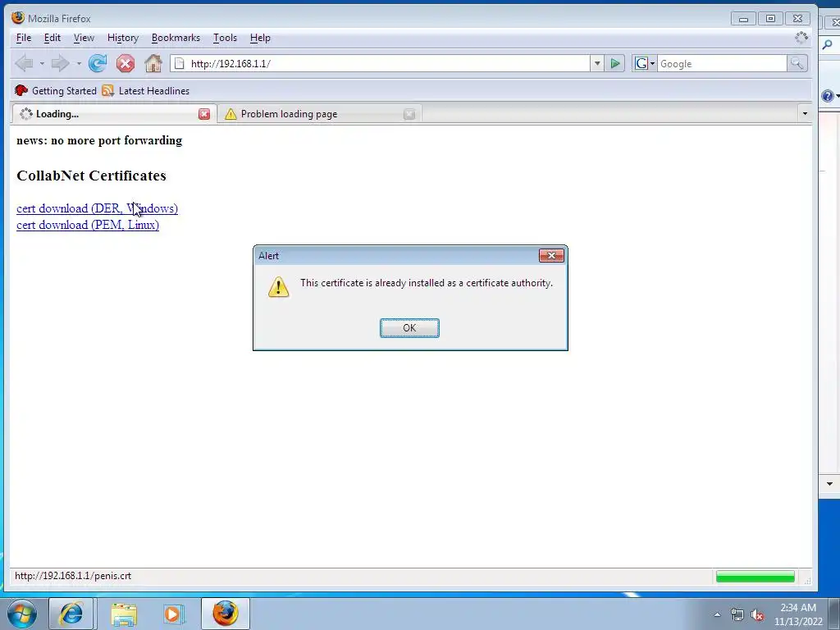This screenshot has height=630, width=840.
Task: Open the list all tabs dropdown
Action: coord(804,113)
